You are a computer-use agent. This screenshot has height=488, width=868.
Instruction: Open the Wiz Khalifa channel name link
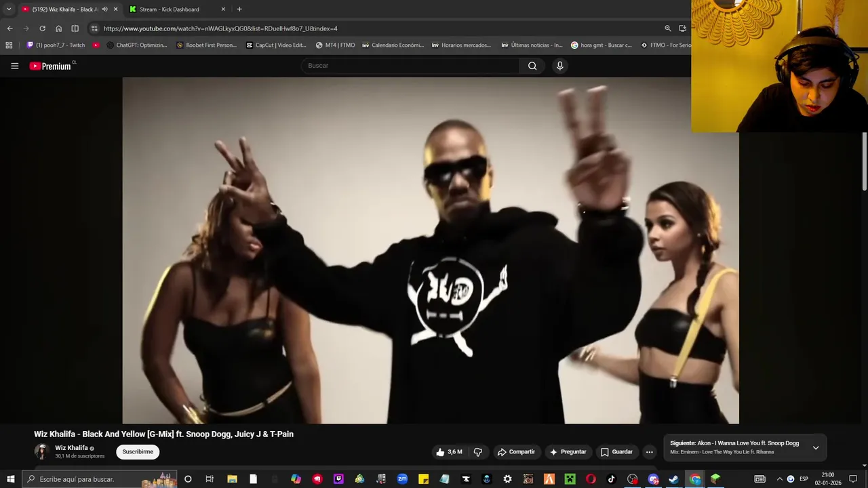pyautogui.click(x=71, y=448)
